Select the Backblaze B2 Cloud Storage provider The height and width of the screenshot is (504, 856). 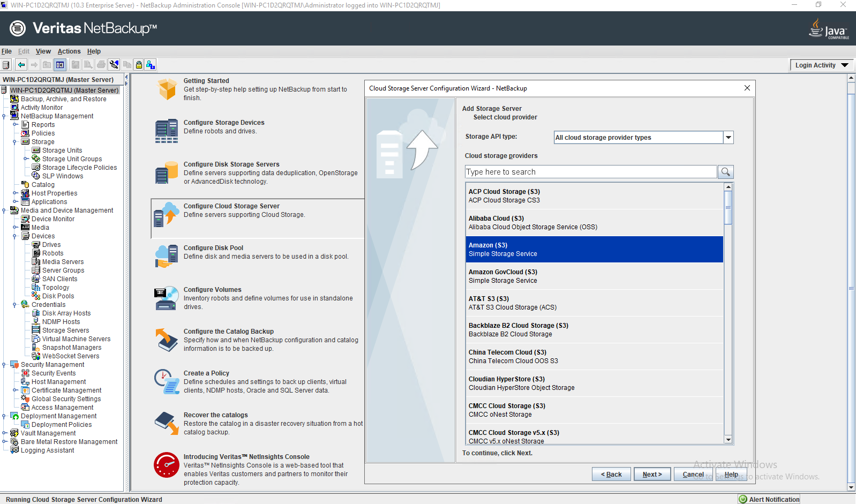point(595,330)
